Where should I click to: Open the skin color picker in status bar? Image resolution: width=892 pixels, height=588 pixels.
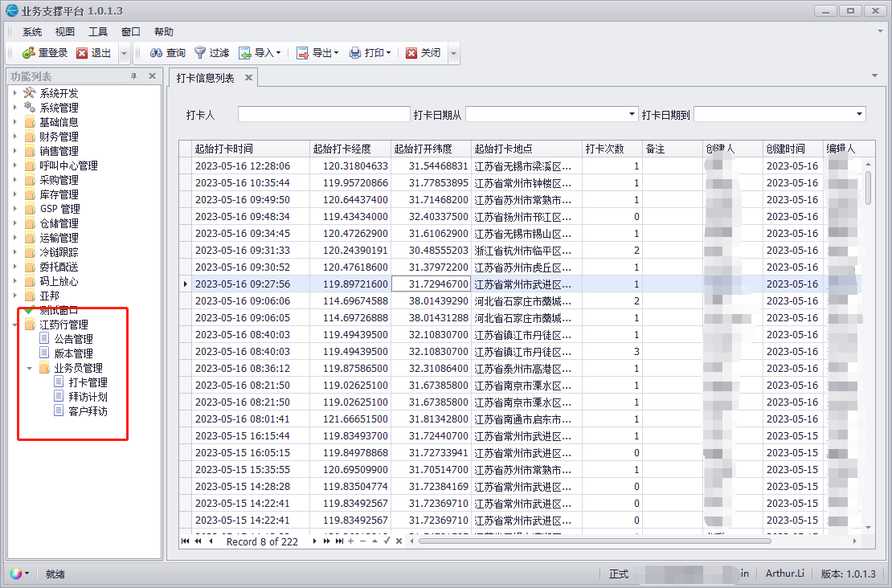[x=16, y=573]
